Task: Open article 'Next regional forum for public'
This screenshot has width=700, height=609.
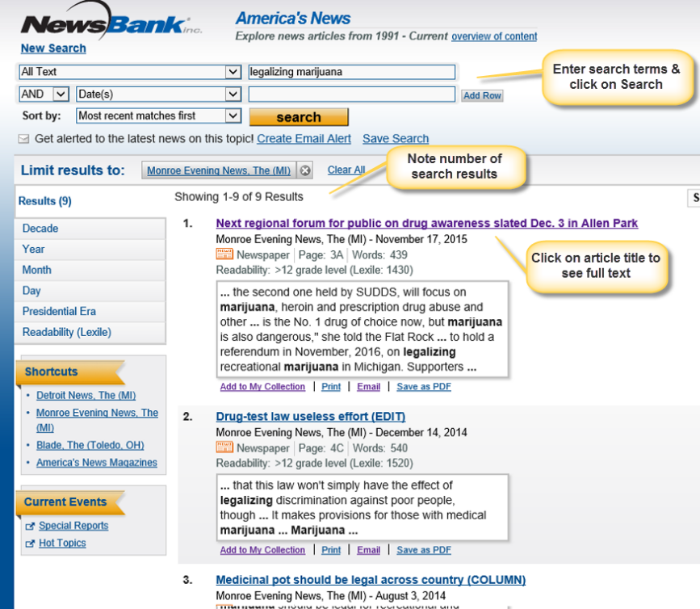Action: [x=427, y=223]
